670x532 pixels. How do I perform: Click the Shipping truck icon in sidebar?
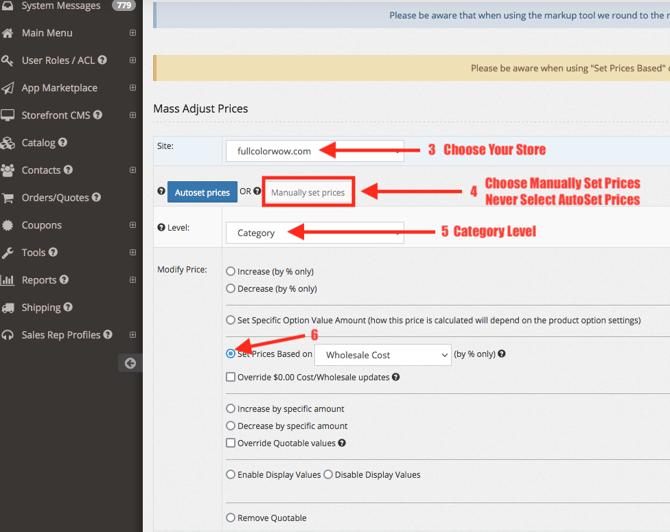coord(9,308)
